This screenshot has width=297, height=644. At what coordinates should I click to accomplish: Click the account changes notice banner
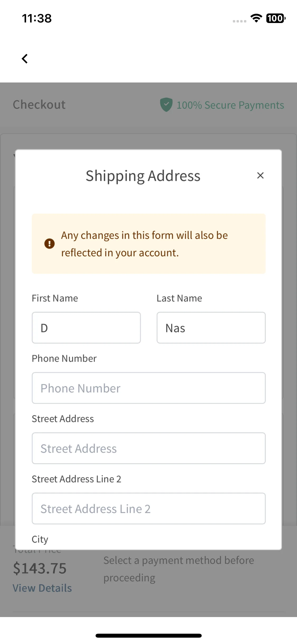(x=149, y=244)
